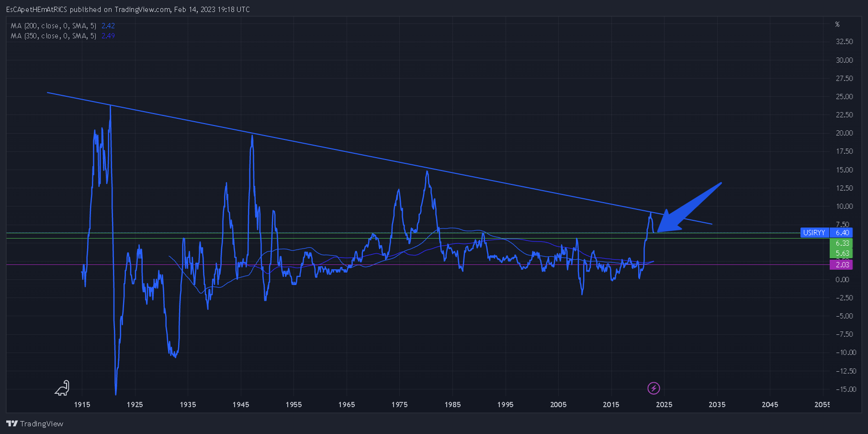Click the −5.00 price axis label
This screenshot has width=868, height=434.
845,316
